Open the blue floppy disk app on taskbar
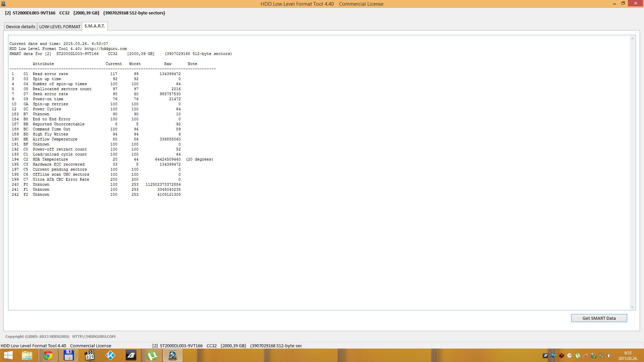This screenshot has width=644, height=362. pyautogui.click(x=69, y=355)
